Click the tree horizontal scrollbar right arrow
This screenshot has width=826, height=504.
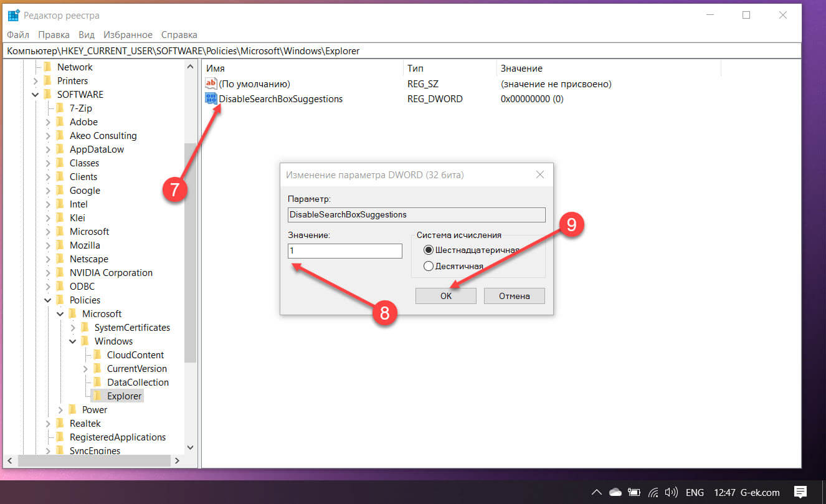[178, 461]
